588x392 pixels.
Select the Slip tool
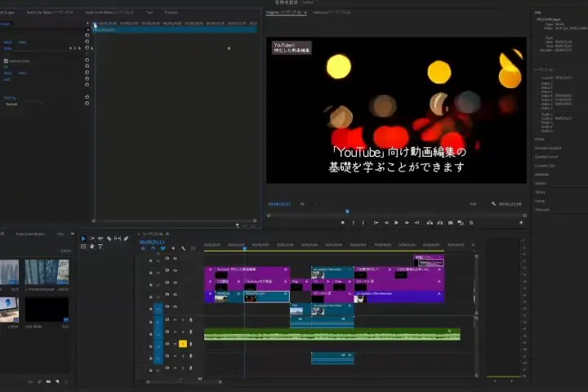point(118,238)
